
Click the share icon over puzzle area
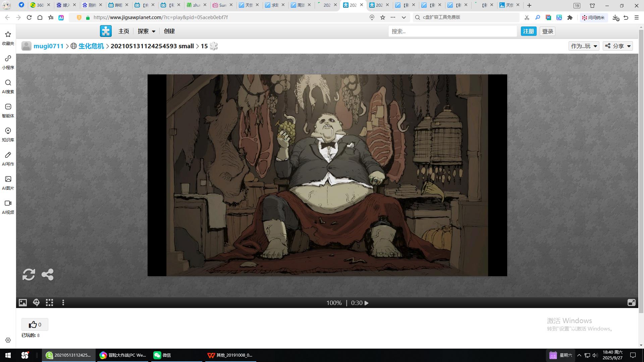(x=48, y=275)
